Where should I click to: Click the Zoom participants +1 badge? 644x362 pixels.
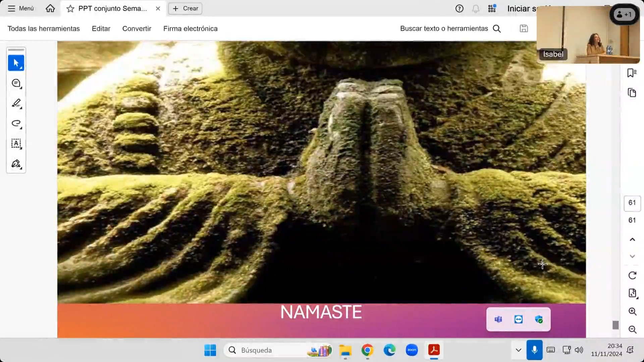[x=625, y=14]
